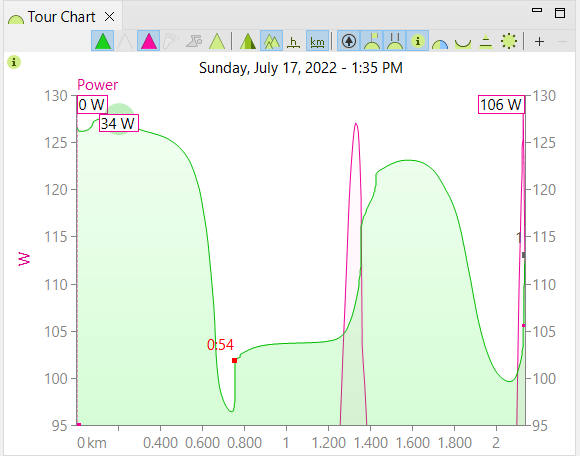
Task: Click the grayed-out gear graph icon
Action: click(x=194, y=41)
